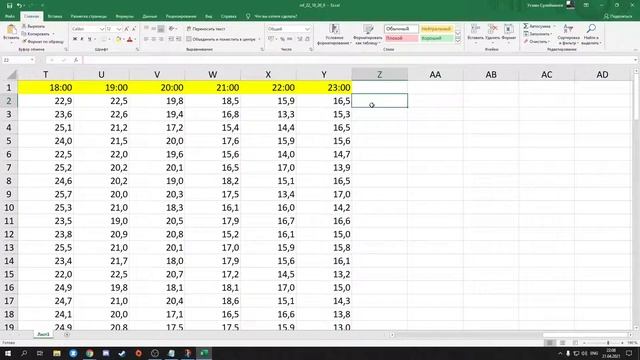This screenshot has height=360, width=640.
Task: Click the add new sheet plus icon
Action: pos(67,334)
